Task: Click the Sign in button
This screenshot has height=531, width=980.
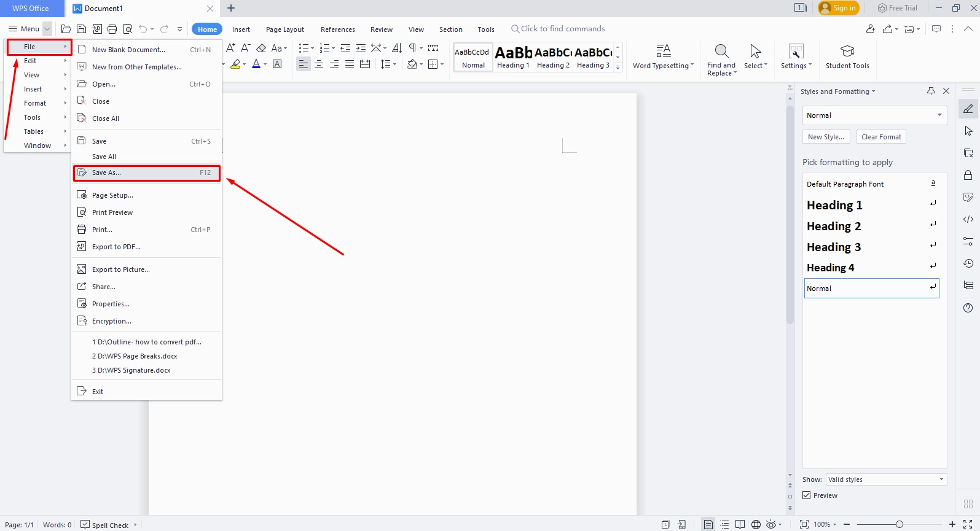Action: coord(839,8)
